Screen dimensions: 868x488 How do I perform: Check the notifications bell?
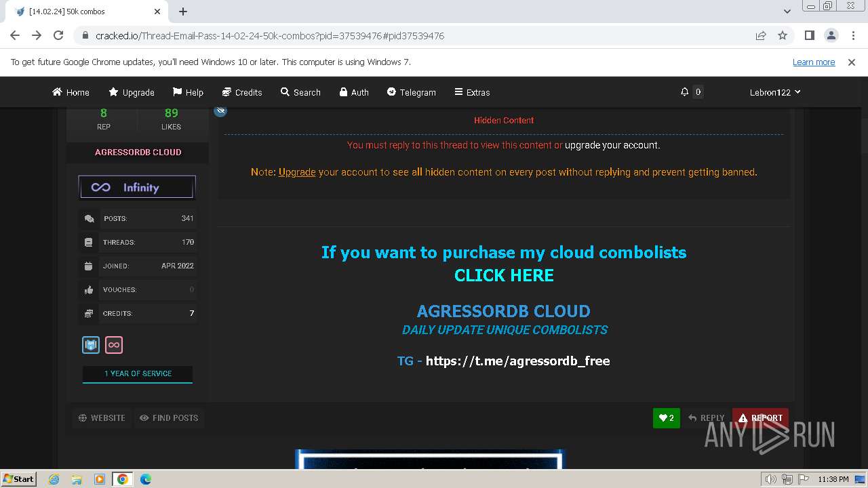click(685, 92)
